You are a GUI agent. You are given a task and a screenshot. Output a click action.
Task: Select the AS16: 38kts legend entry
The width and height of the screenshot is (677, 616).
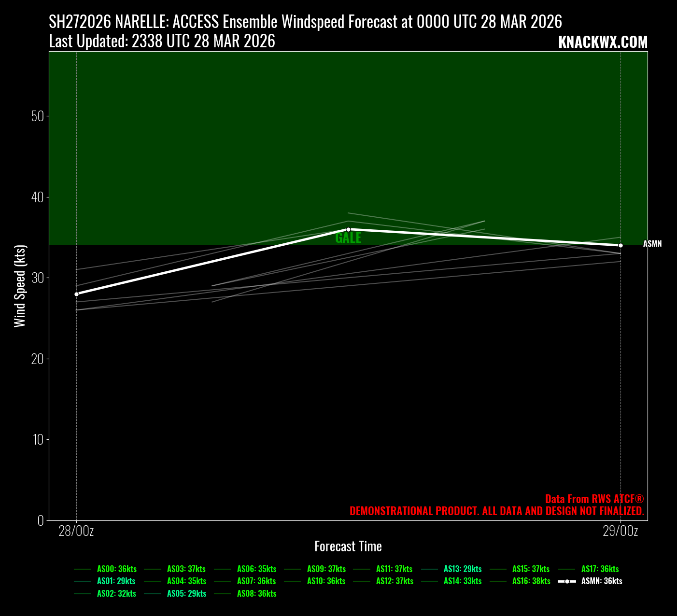pos(531,581)
